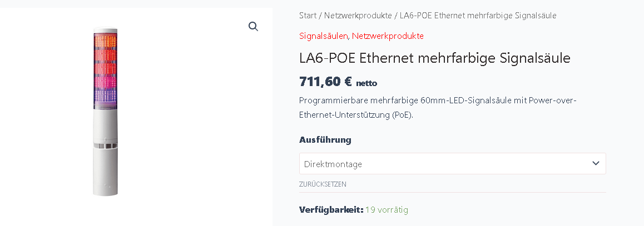This screenshot has width=644, height=226.
Task: Click the 711,60 € price
Action: 325,82
